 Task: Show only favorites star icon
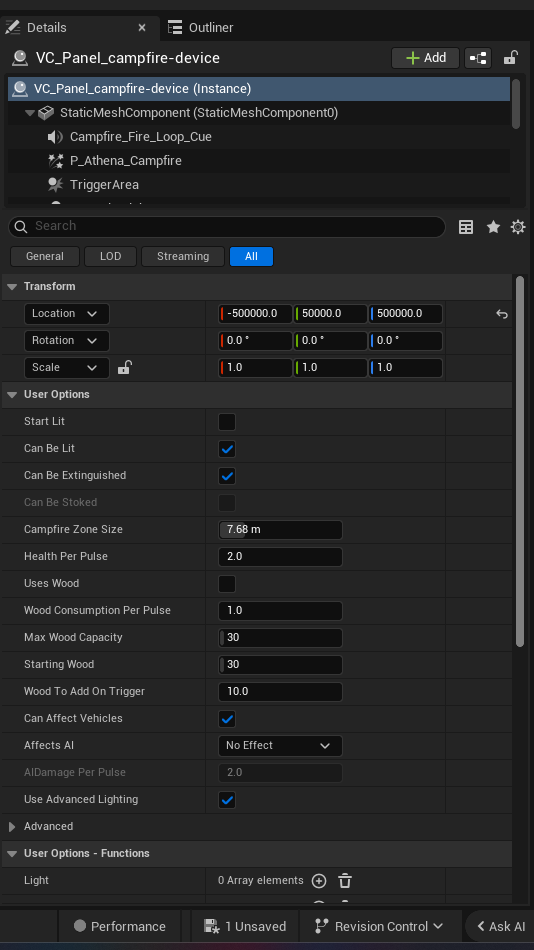[x=493, y=227]
